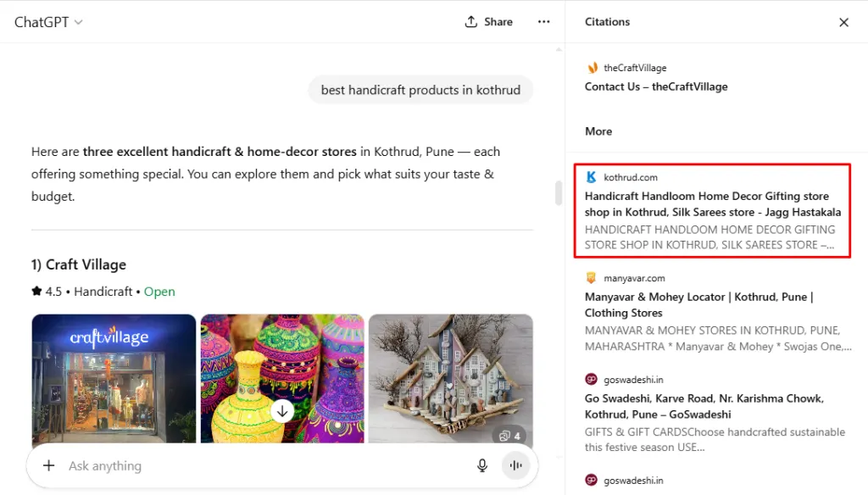868x495 pixels.
Task: Open the Jagg Hastakala kothrud.com citation
Action: 712,204
